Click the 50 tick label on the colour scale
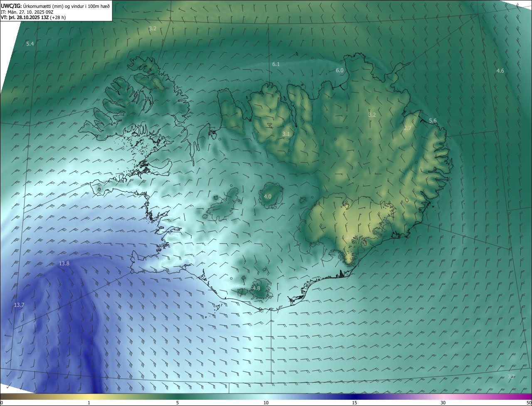The image size is (532, 406). tap(529, 403)
